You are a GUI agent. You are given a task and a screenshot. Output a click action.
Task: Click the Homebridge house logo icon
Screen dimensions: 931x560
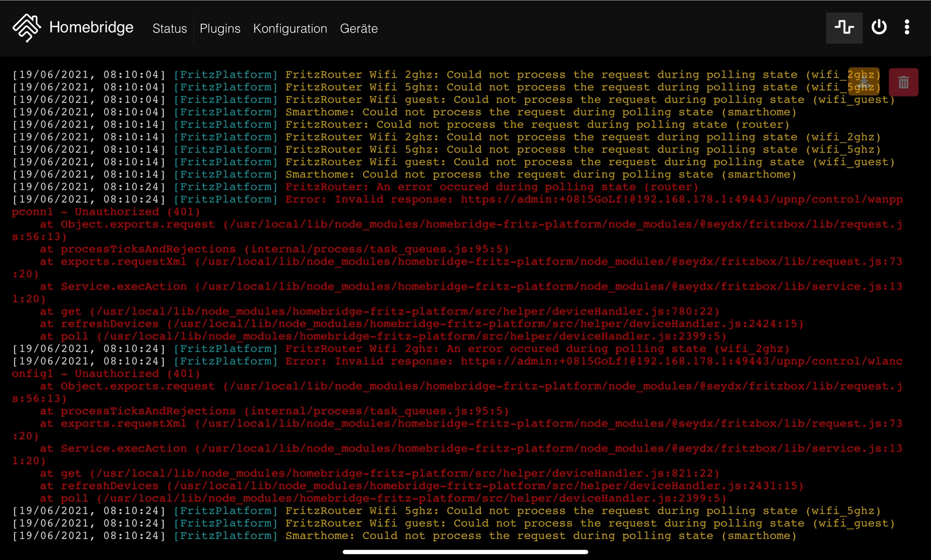click(x=27, y=28)
